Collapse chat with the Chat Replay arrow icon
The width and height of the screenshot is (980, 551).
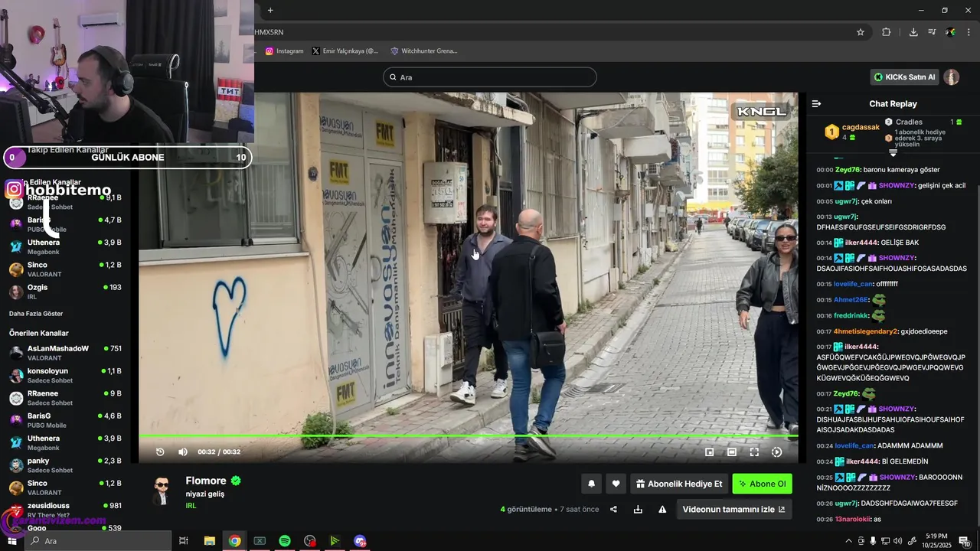(816, 103)
